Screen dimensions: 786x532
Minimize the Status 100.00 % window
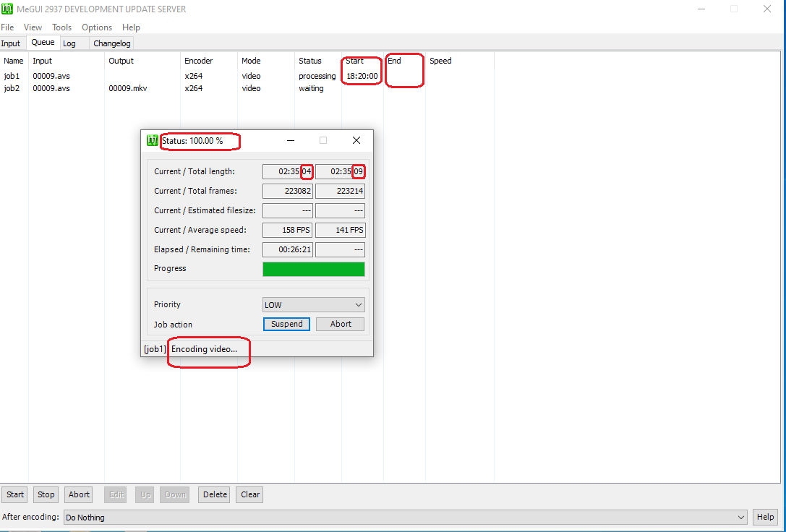click(x=290, y=140)
